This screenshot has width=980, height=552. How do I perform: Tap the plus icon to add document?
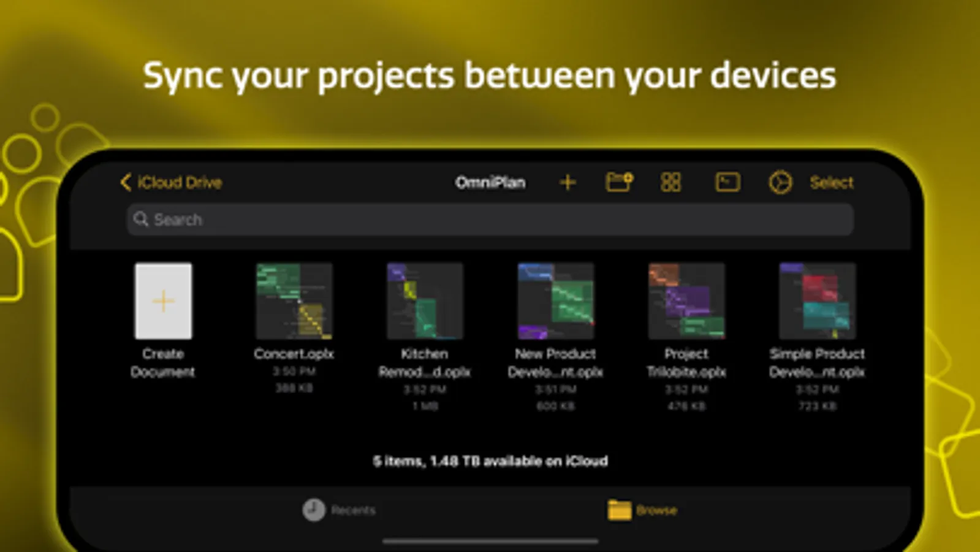tap(568, 182)
